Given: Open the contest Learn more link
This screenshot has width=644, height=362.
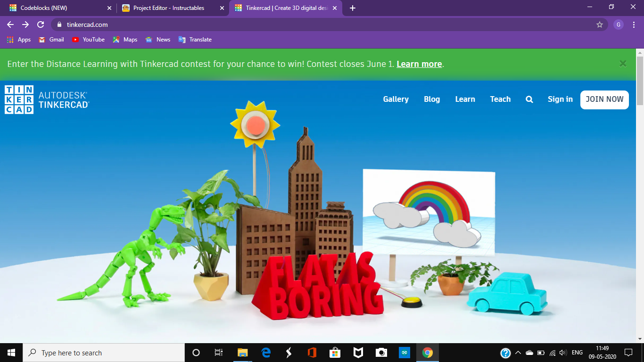Looking at the screenshot, I should coord(419,64).
